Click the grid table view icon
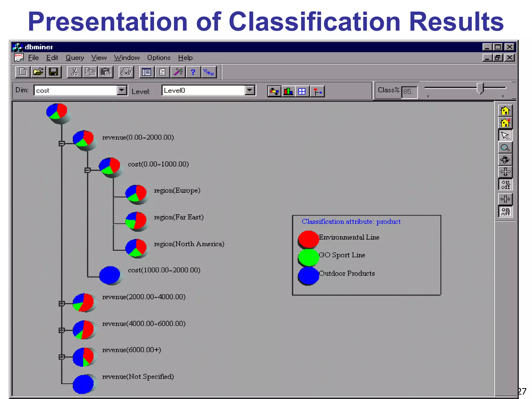This screenshot has width=532, height=399. [302, 91]
